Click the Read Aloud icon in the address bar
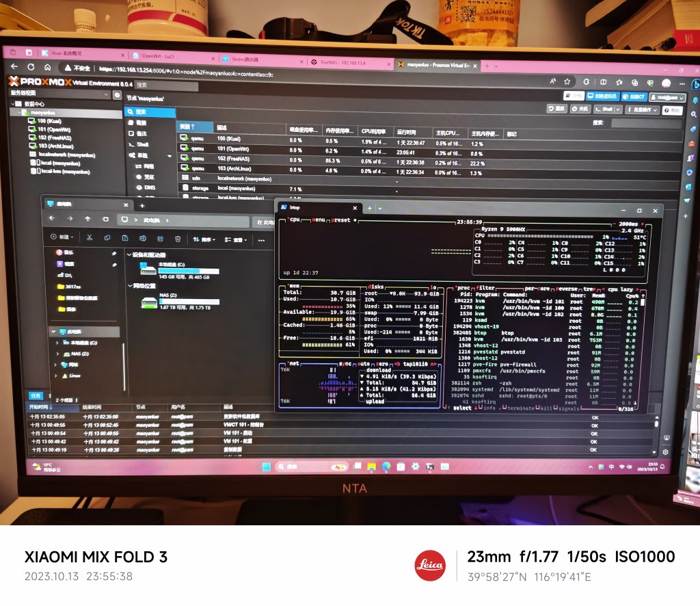700x606 pixels. tap(552, 81)
